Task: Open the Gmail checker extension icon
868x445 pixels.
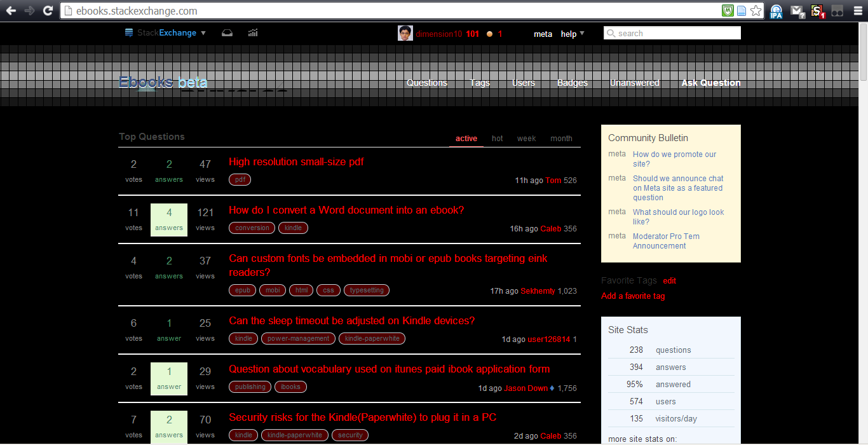Action: click(x=796, y=11)
